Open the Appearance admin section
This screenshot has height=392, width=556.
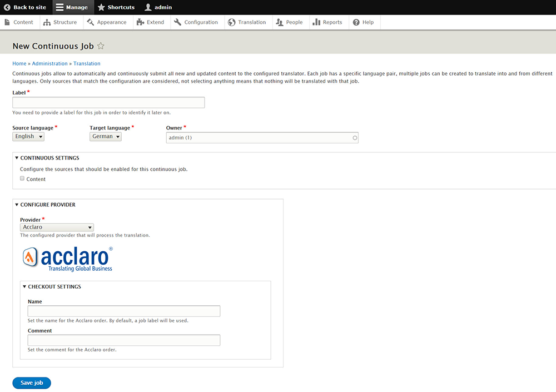click(107, 22)
